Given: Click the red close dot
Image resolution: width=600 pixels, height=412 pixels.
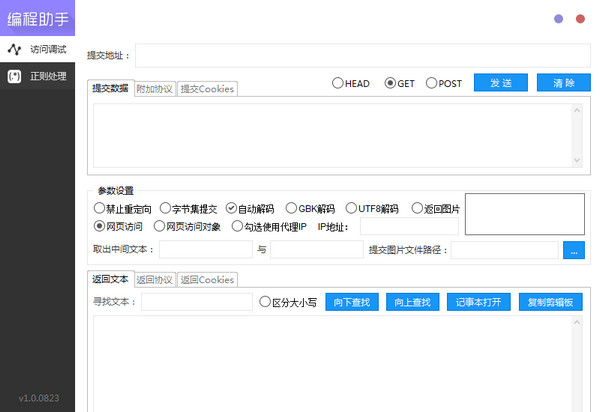Looking at the screenshot, I should click(x=580, y=19).
